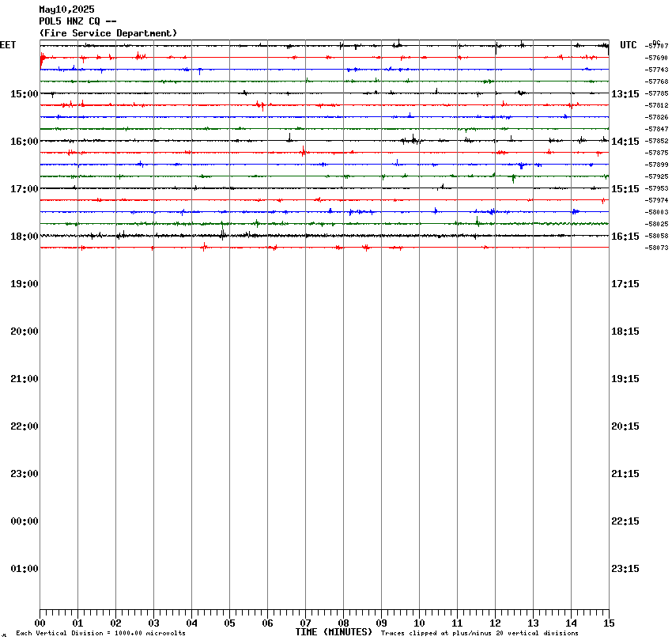The image size is (672, 644).
Task: Click minute label 08 on the time axis
Action: point(343,623)
